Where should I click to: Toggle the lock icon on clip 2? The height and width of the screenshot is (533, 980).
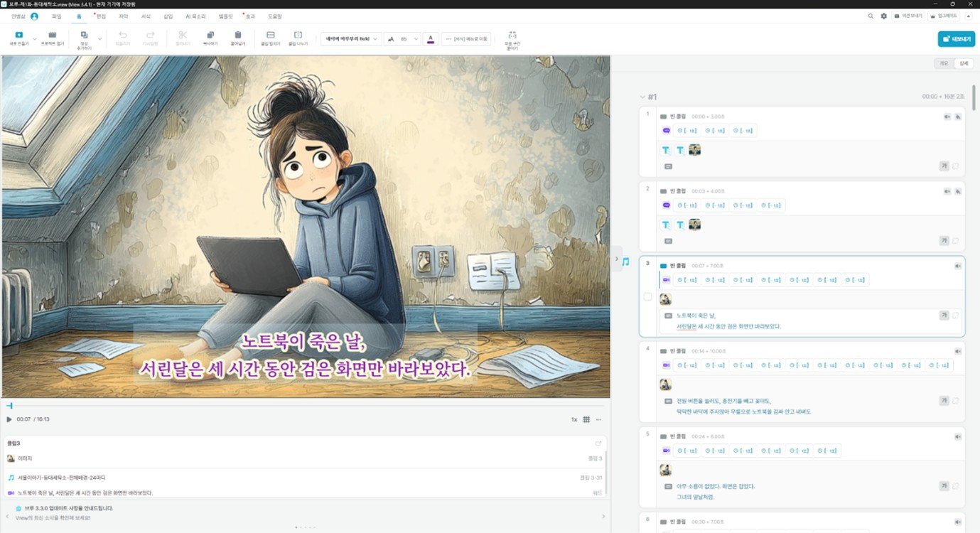[x=958, y=191]
